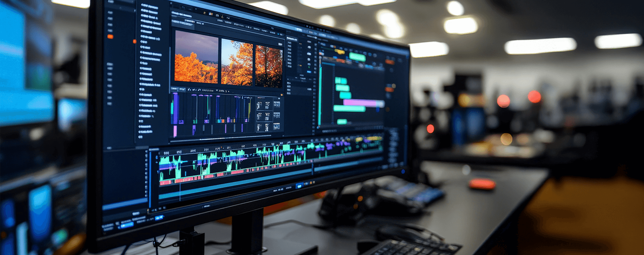Click the orange button right of the clip panel
Image resolution: width=644 pixels, height=255 pixels.
pyautogui.click(x=389, y=62)
